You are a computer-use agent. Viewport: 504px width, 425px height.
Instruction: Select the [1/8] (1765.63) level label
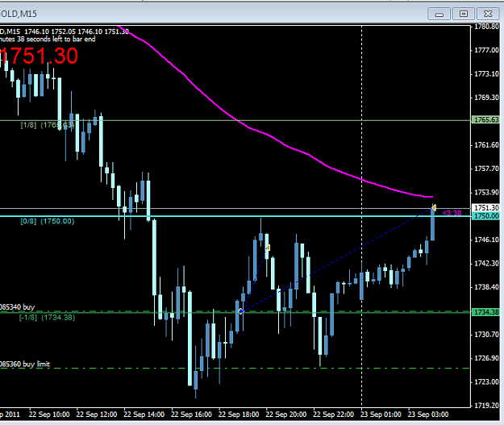48,125
